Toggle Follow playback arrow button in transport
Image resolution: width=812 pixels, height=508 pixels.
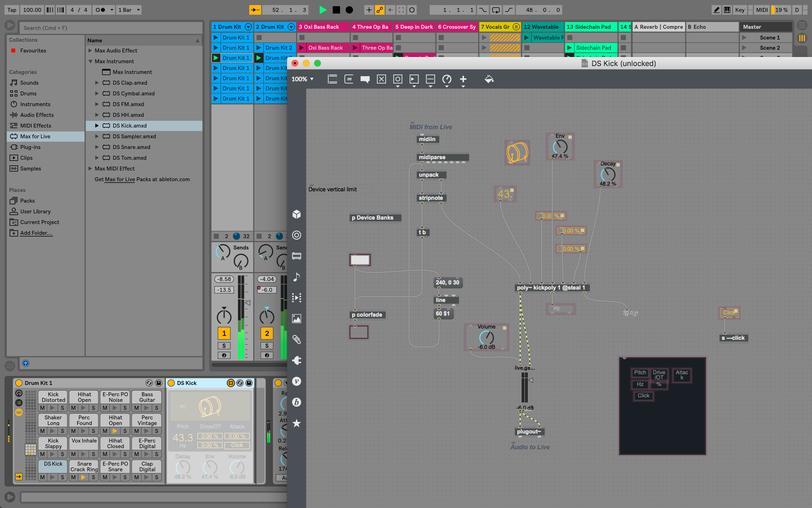[255, 10]
